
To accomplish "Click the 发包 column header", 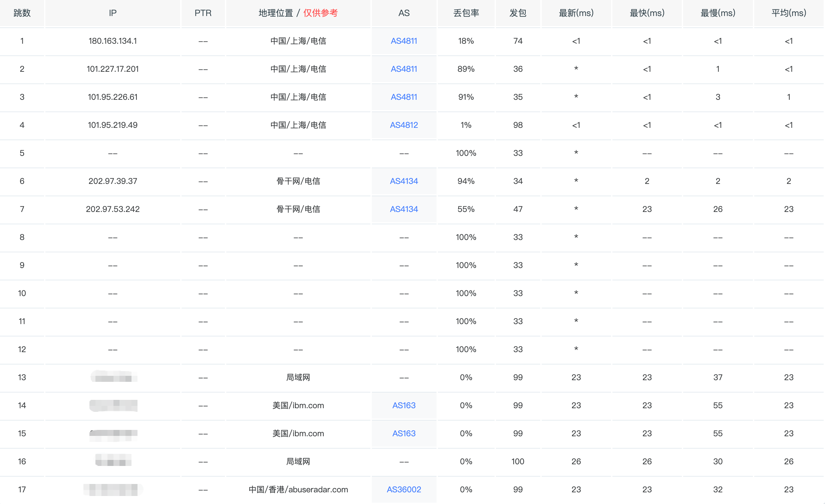I will [x=518, y=13].
